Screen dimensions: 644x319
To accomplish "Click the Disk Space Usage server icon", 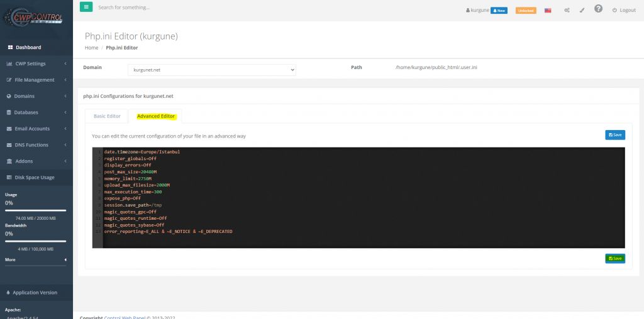I will click(x=9, y=178).
